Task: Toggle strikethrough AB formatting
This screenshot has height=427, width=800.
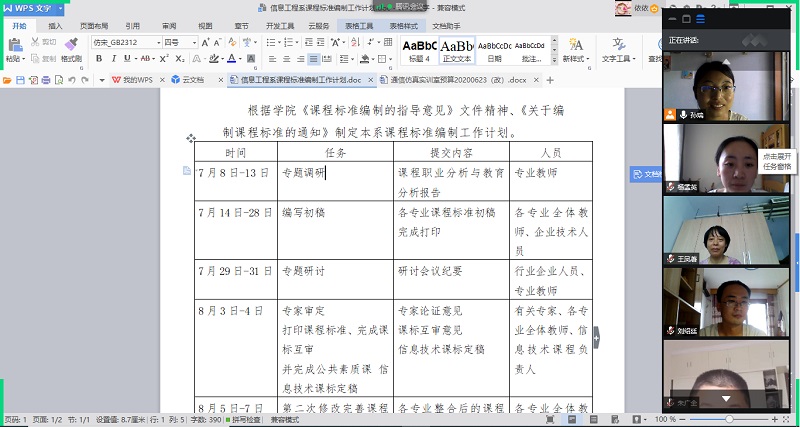Action: point(145,59)
